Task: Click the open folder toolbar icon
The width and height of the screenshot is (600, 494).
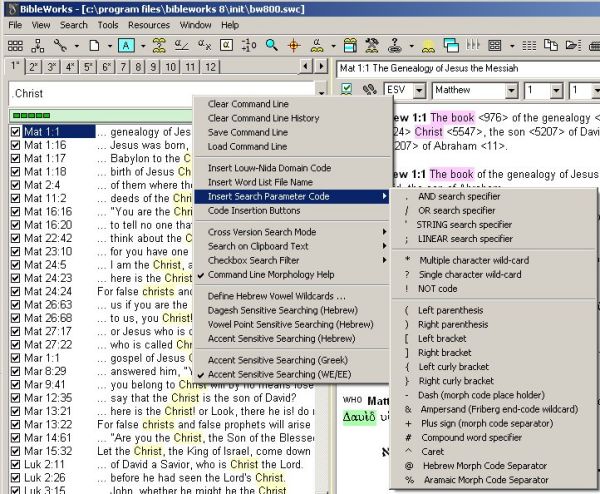Action: (573, 46)
